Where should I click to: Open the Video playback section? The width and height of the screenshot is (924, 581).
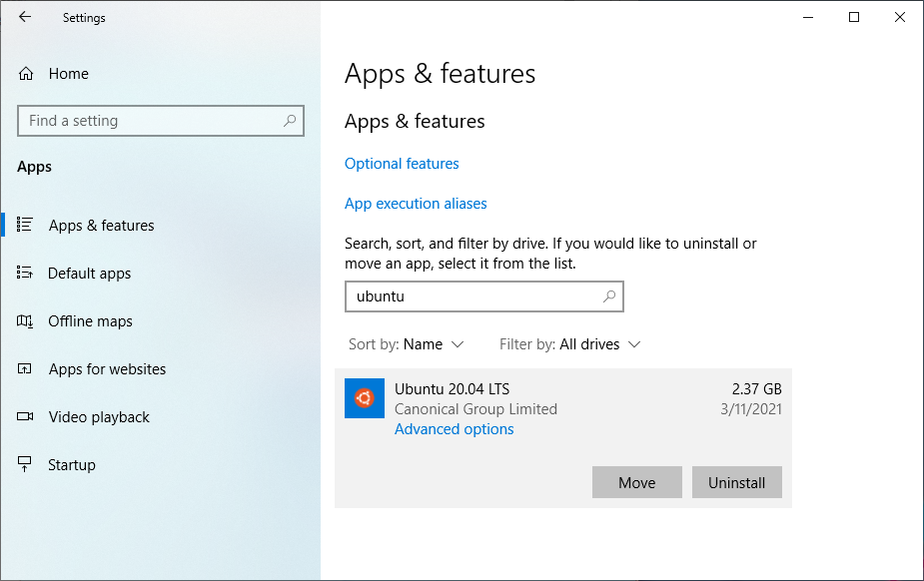[x=99, y=417]
